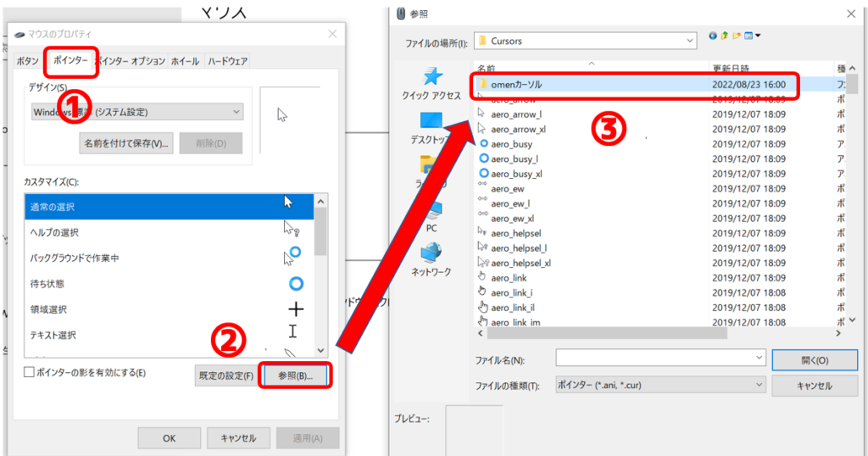
Task: Click 名前を付けて保存(V)... button
Action: click(x=126, y=143)
